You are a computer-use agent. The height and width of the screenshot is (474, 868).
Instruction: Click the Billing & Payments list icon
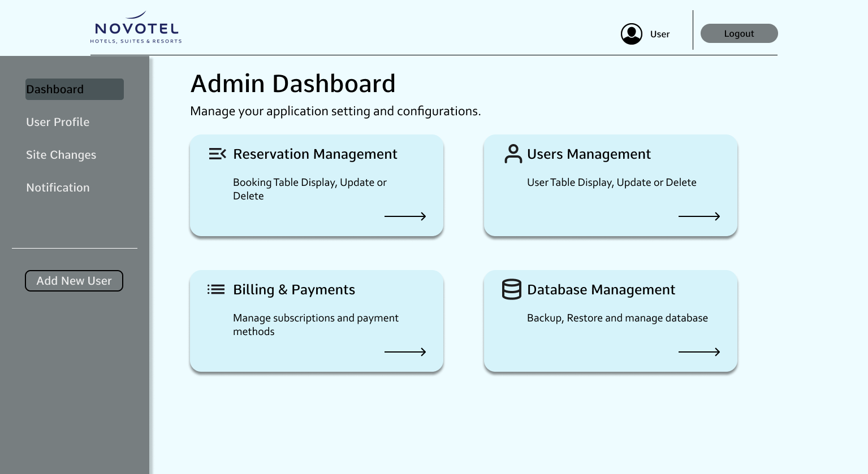tap(216, 289)
